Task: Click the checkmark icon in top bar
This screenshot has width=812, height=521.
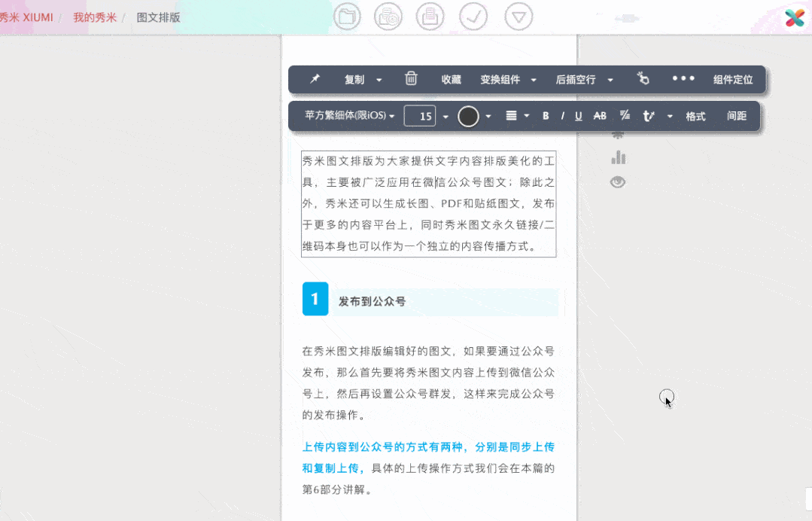Action: click(x=473, y=17)
